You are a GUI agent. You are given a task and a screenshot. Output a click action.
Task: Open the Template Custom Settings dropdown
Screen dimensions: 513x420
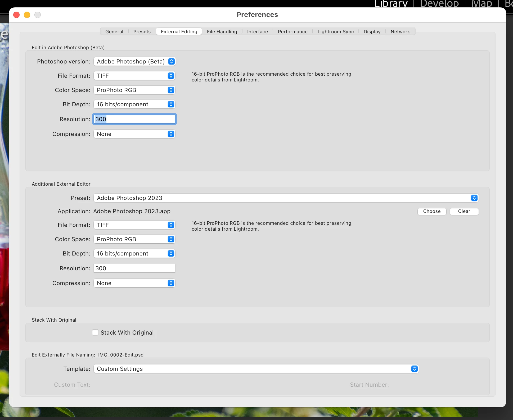tap(256, 369)
